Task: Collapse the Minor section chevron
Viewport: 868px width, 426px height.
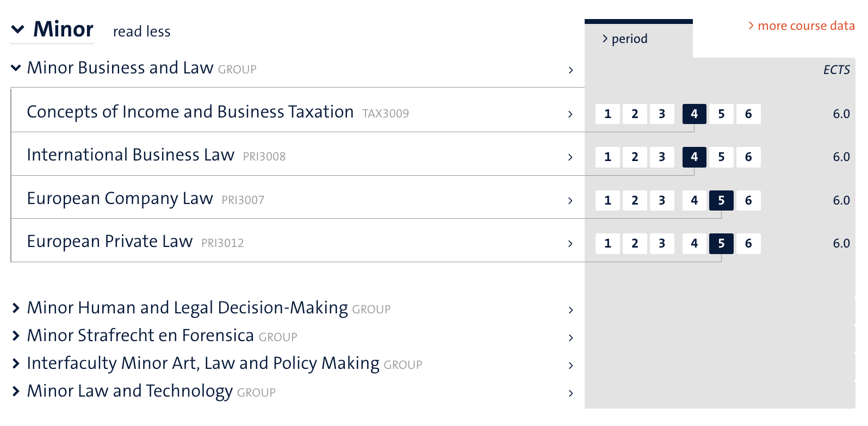Action: point(18,29)
